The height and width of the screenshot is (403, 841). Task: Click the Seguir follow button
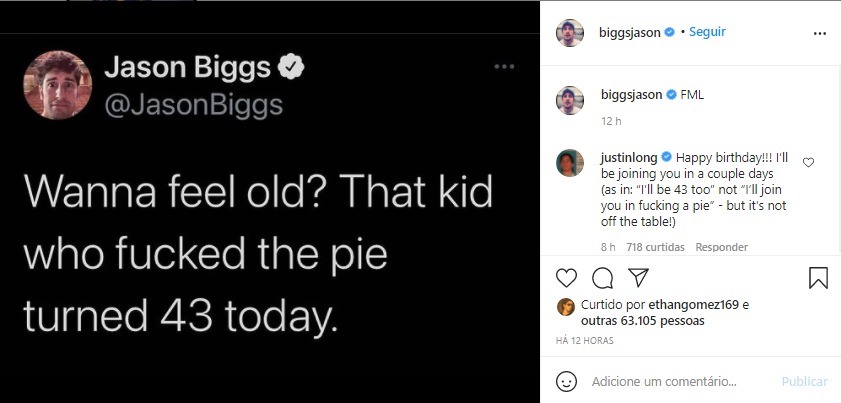(x=707, y=32)
